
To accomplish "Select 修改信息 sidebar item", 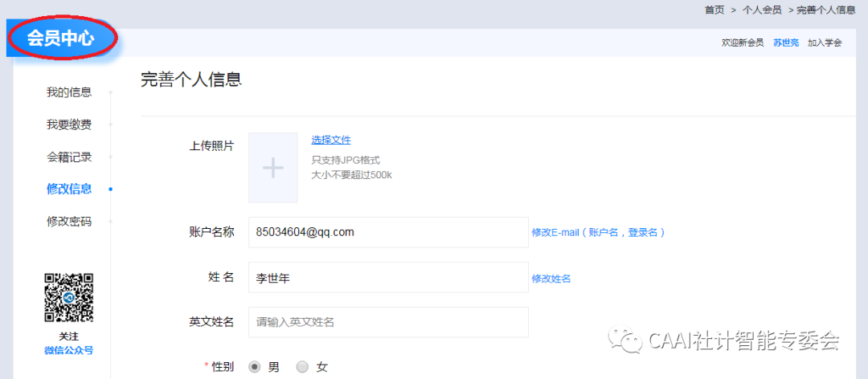I will [69, 189].
